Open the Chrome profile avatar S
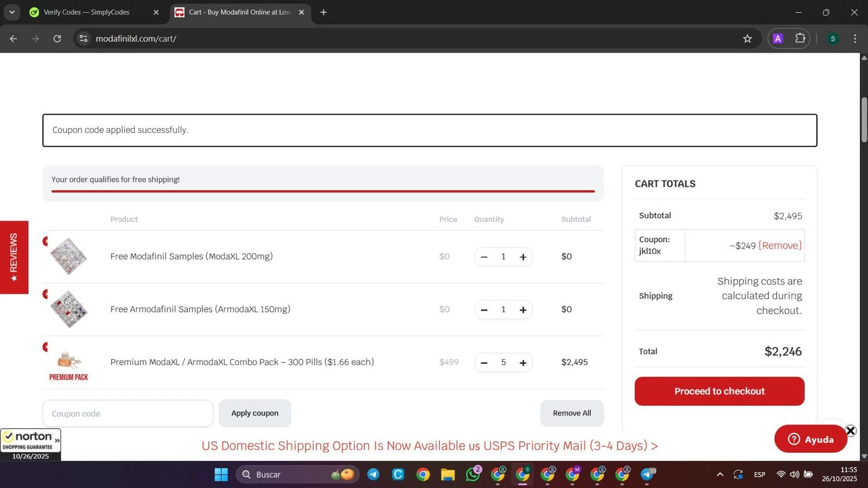Image resolution: width=868 pixels, height=488 pixels. (833, 39)
